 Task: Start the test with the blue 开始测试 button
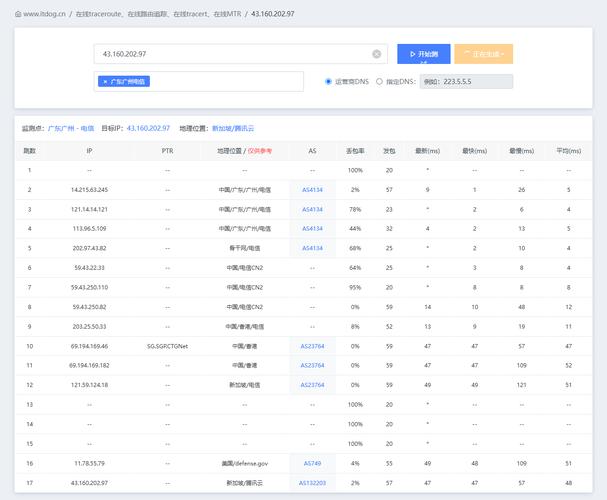tap(424, 54)
